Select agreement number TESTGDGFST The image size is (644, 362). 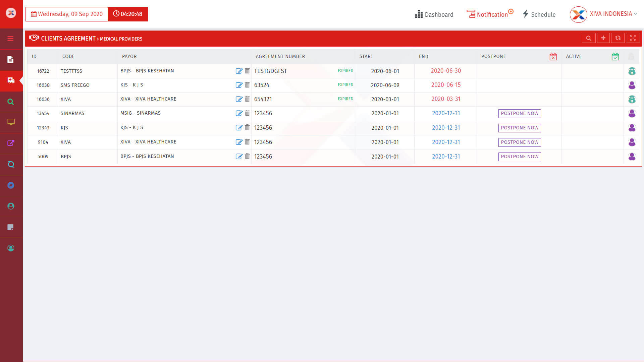(270, 71)
